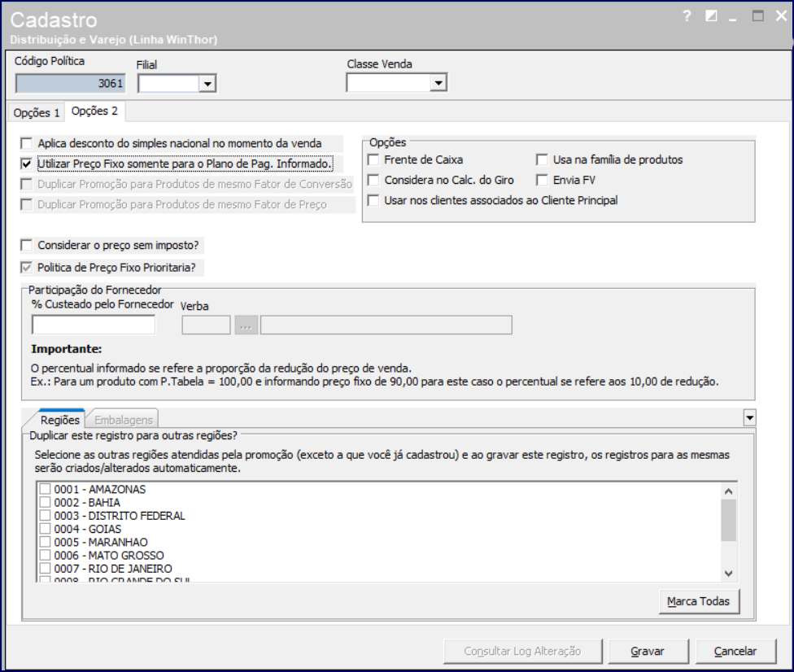Uncheck Utilizar Preço Fixo somente para Plano
The image size is (794, 672).
point(26,164)
